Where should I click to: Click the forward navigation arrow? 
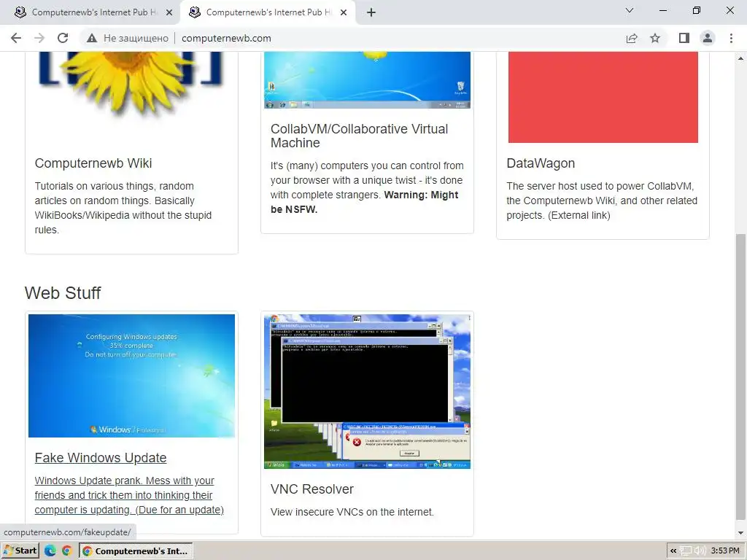point(39,38)
